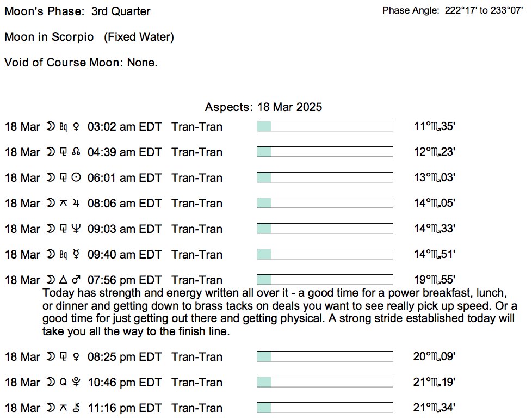Click the "Moon's Phase: 3rd Quarter" line
This screenshot has height=418, width=532.
(x=77, y=11)
